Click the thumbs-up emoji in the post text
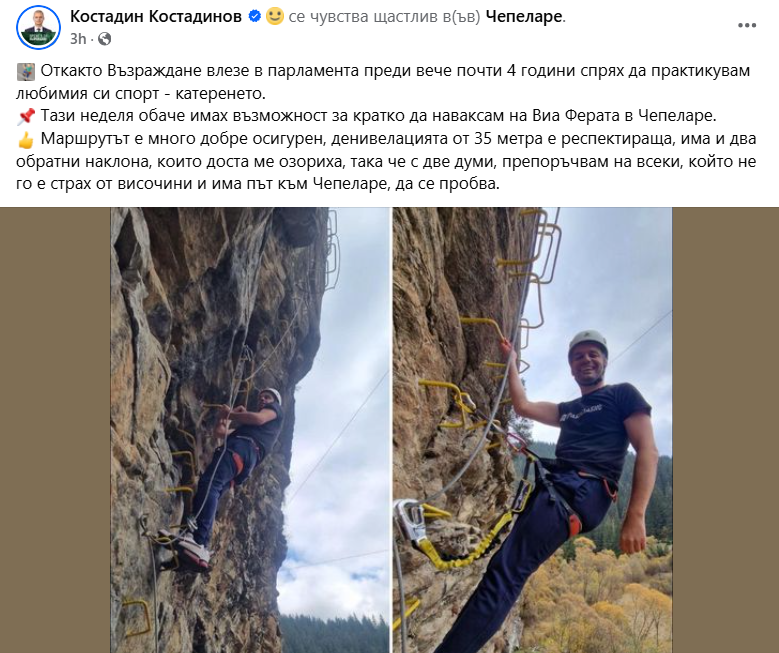The image size is (779, 653). tap(26, 140)
